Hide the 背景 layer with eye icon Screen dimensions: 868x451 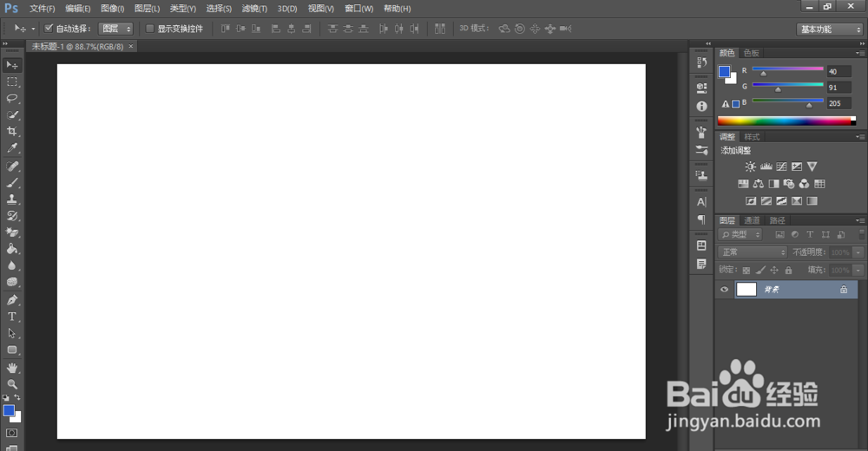[724, 290]
